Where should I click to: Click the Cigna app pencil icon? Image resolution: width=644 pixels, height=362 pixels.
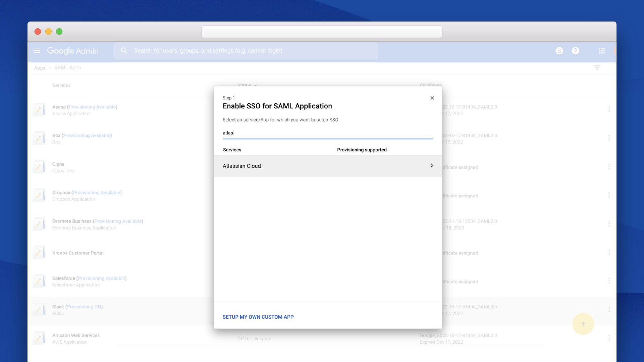[39, 167]
